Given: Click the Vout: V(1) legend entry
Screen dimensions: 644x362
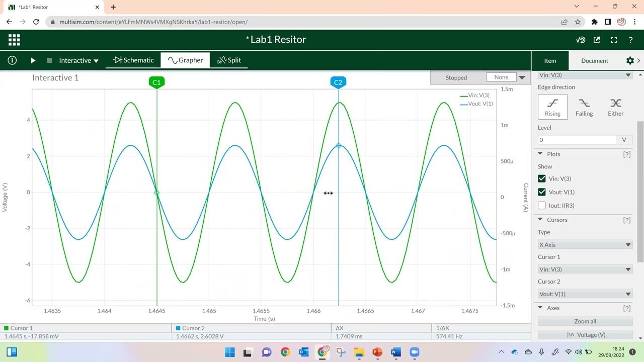Looking at the screenshot, I should coord(476,104).
